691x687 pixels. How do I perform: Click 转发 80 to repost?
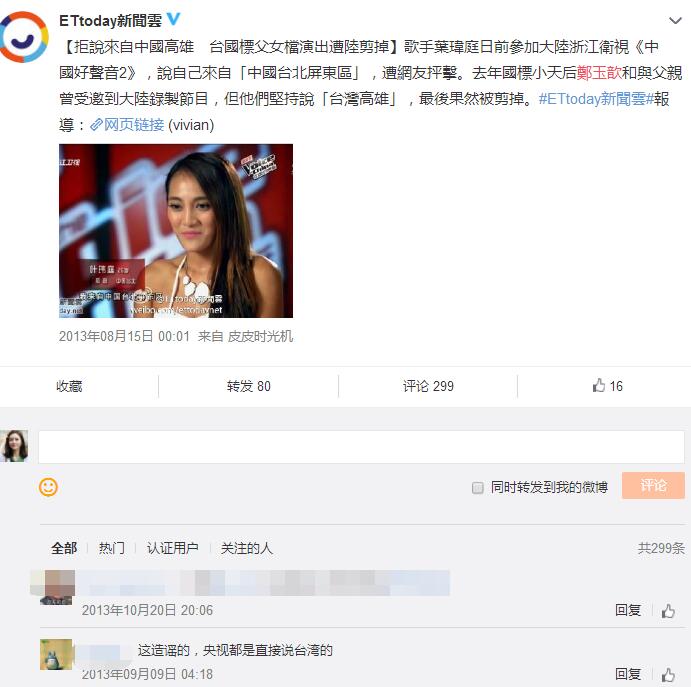(x=249, y=386)
